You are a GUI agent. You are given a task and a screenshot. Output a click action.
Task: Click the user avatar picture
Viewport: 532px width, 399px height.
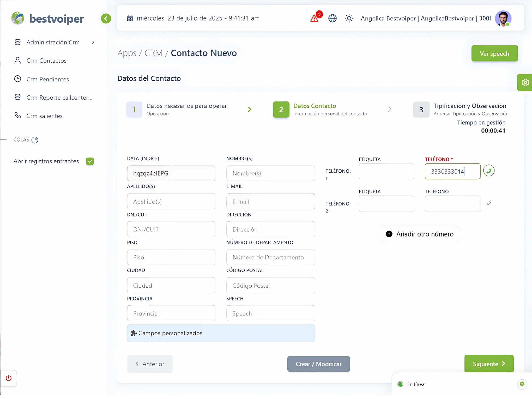[503, 18]
